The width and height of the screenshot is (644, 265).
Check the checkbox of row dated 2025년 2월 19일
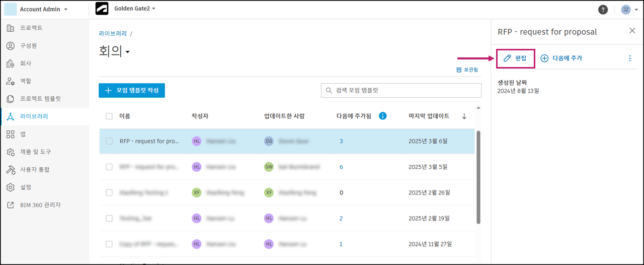point(109,218)
